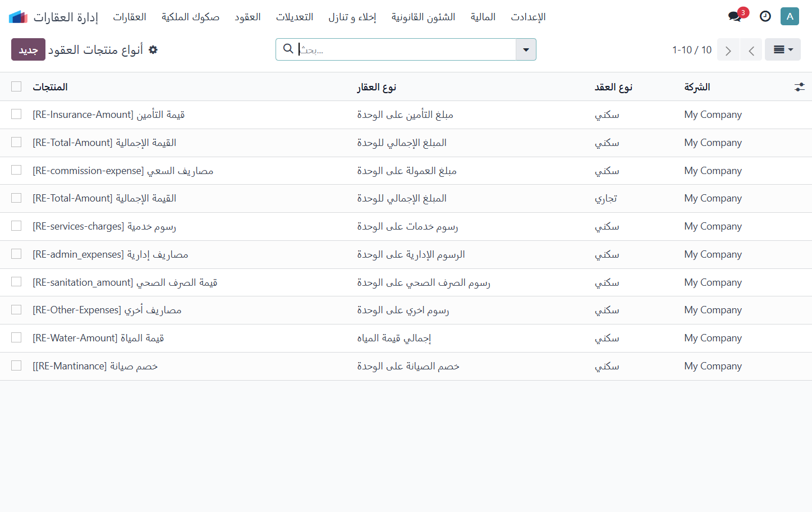Open the العقارات menu
Image resolution: width=812 pixels, height=512 pixels.
pos(130,17)
